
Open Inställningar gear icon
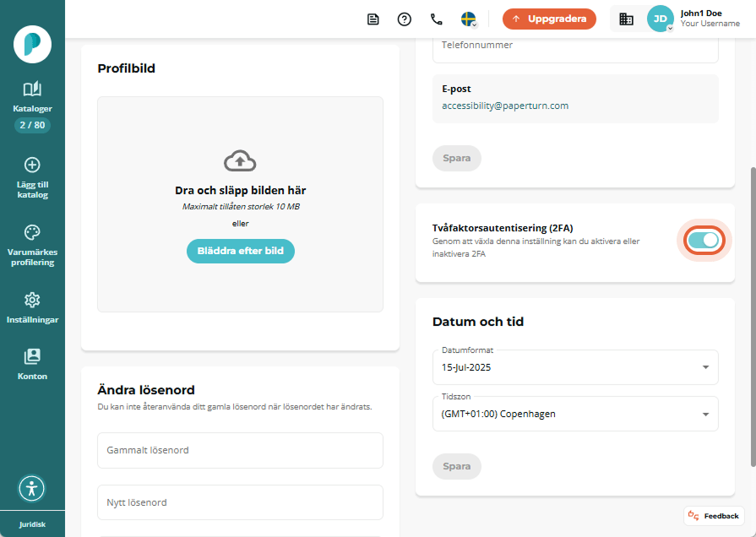[32, 300]
